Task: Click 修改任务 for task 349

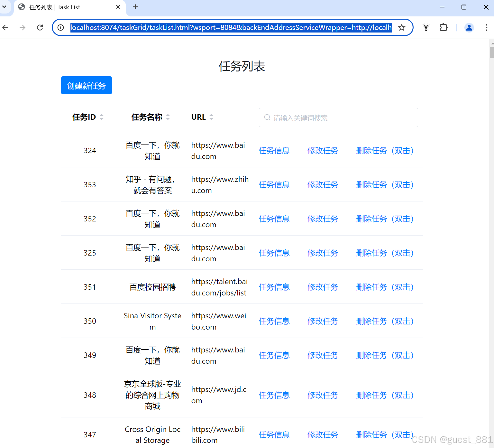Action: (x=323, y=355)
